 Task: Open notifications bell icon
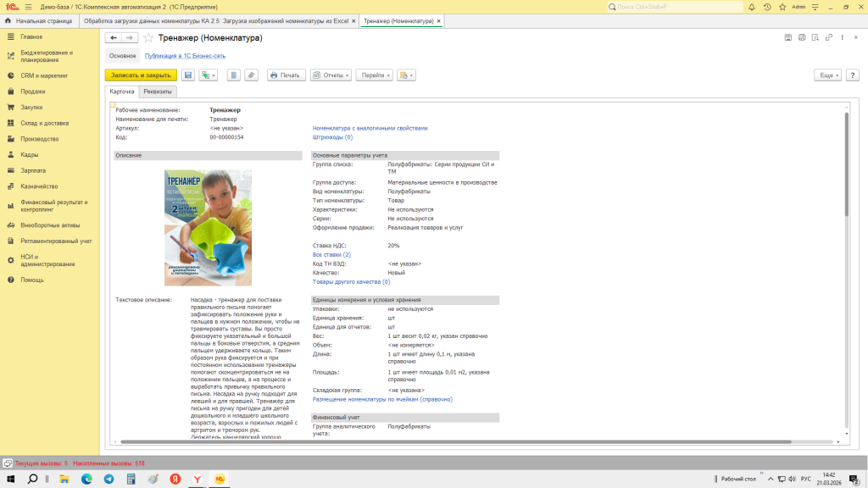pos(752,7)
